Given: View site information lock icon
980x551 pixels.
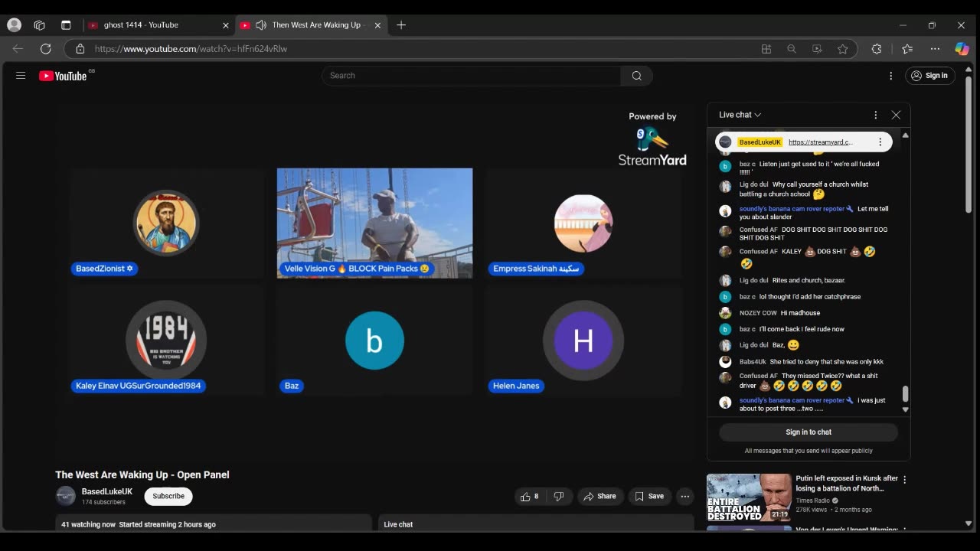Looking at the screenshot, I should coord(80,49).
